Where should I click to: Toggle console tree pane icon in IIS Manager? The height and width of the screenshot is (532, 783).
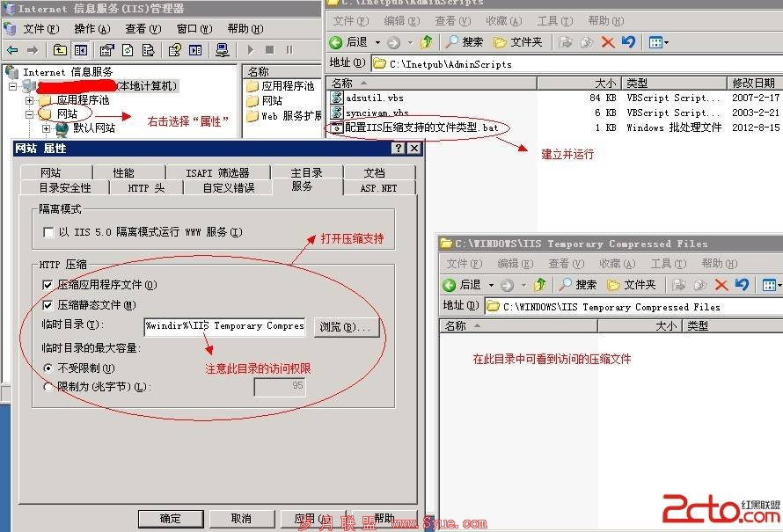[x=80, y=50]
